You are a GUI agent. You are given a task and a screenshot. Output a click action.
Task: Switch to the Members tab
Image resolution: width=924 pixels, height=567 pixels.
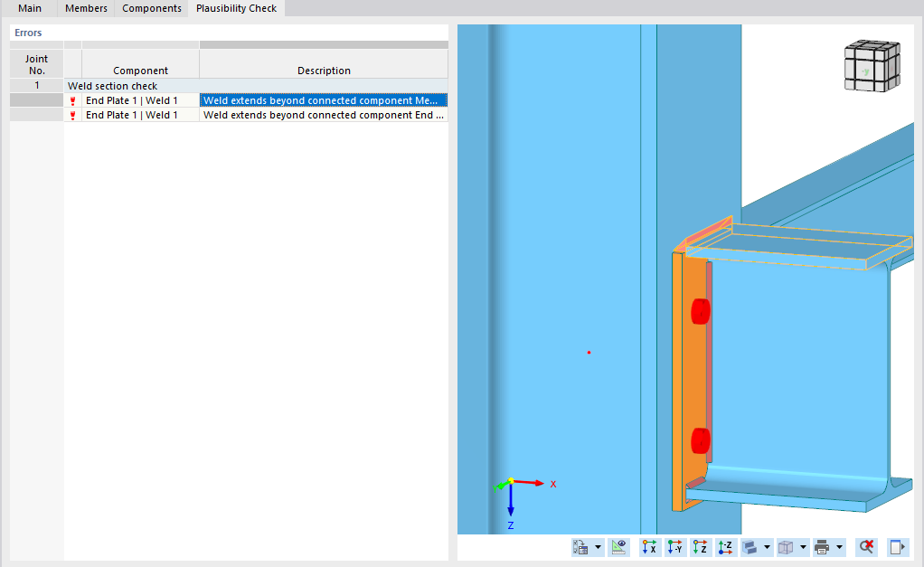click(85, 8)
